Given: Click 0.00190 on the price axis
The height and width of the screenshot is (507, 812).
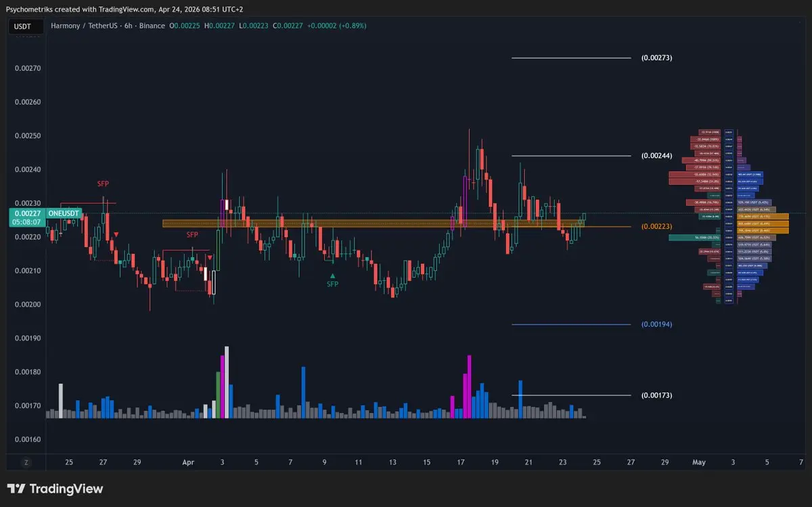Looking at the screenshot, I should point(28,338).
